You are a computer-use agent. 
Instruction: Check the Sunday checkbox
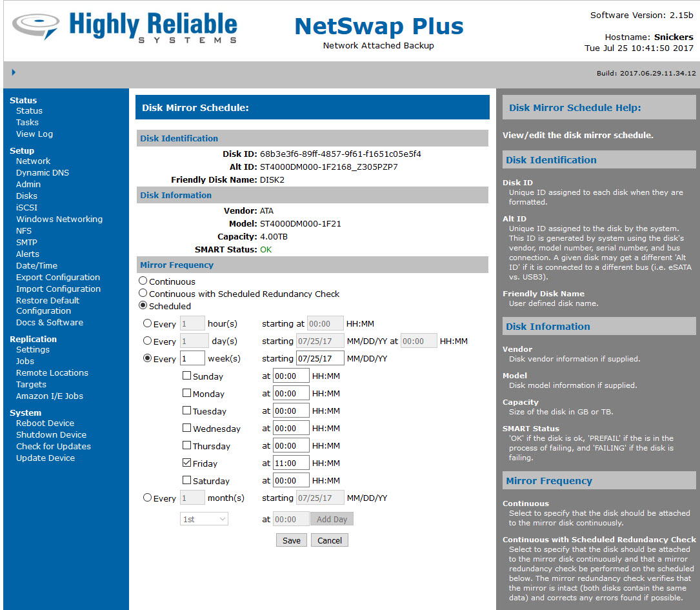(x=186, y=376)
